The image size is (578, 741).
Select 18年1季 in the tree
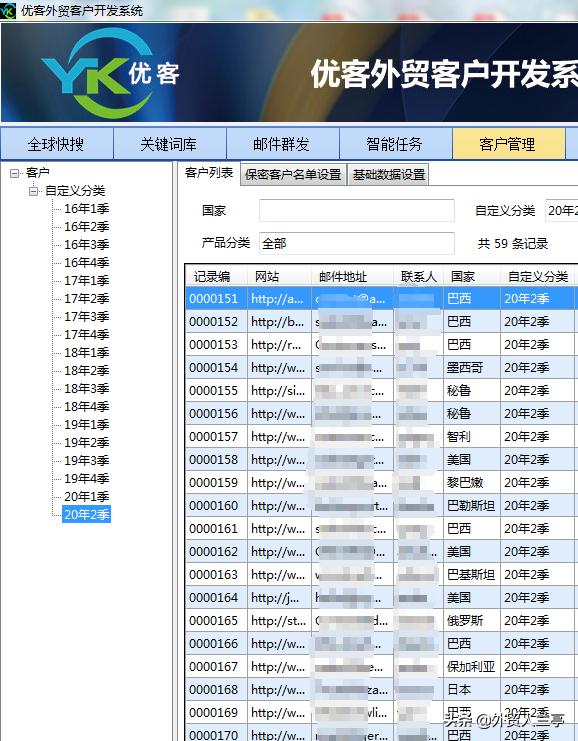[86, 353]
